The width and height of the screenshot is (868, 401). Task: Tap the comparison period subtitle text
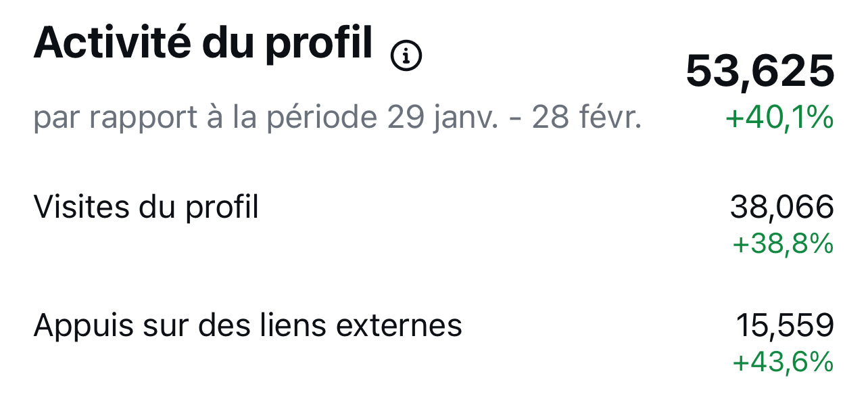click(337, 118)
